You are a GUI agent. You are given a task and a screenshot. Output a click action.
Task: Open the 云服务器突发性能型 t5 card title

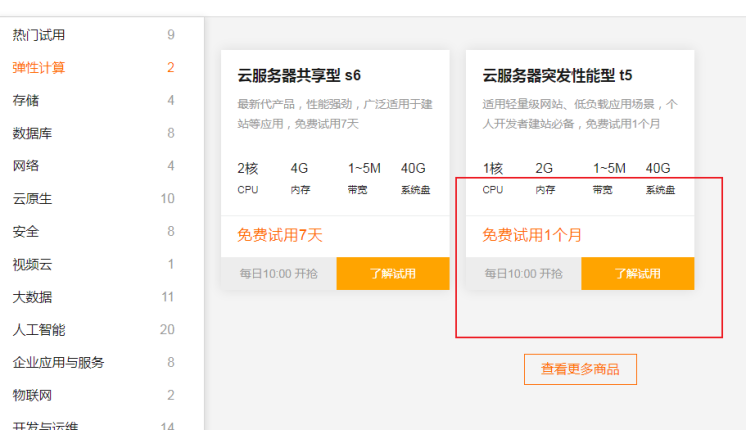[557, 75]
